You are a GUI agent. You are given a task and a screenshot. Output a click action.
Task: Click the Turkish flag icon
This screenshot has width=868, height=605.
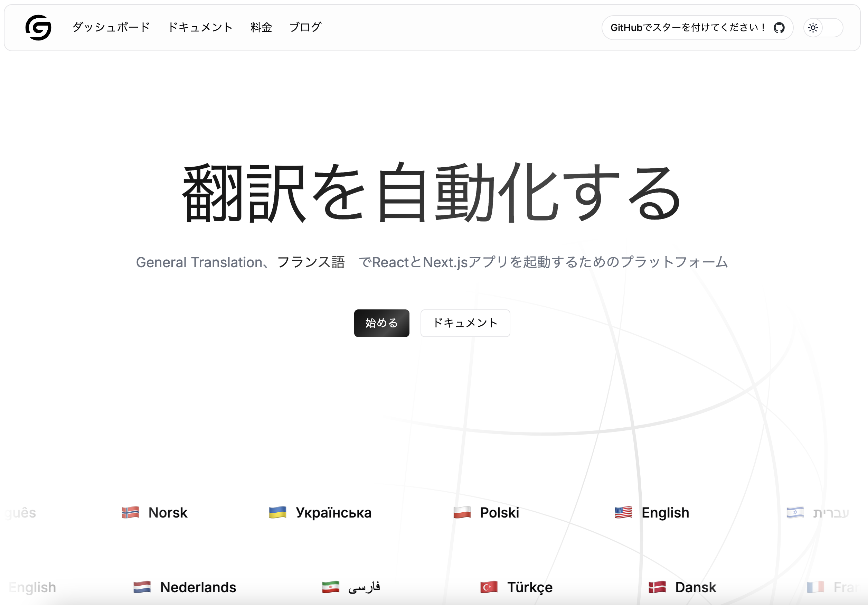point(489,587)
